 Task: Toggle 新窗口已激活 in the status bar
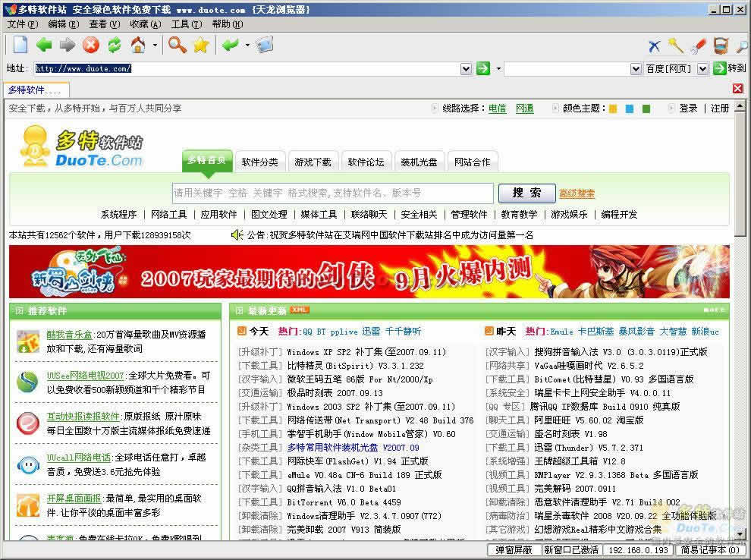(571, 550)
